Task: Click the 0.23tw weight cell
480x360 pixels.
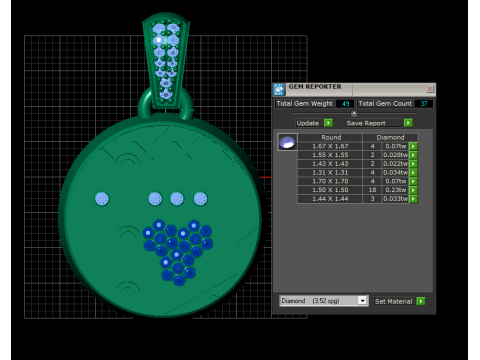Action: 395,190
